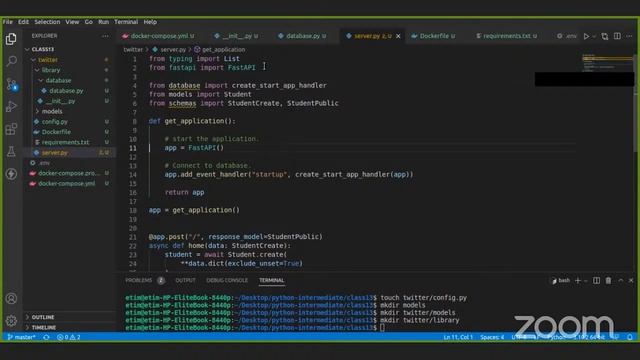Open Dockerfile in the explorer tree

point(56,132)
